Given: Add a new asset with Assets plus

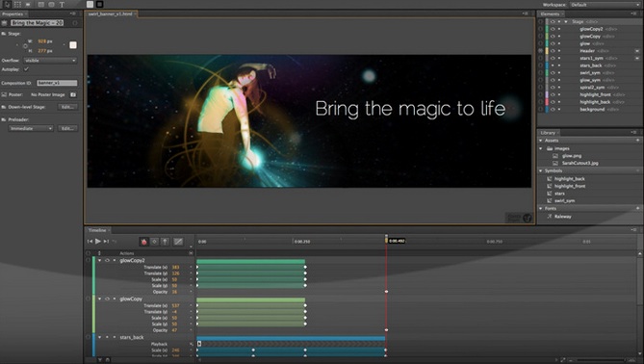Looking at the screenshot, I should pos(638,141).
